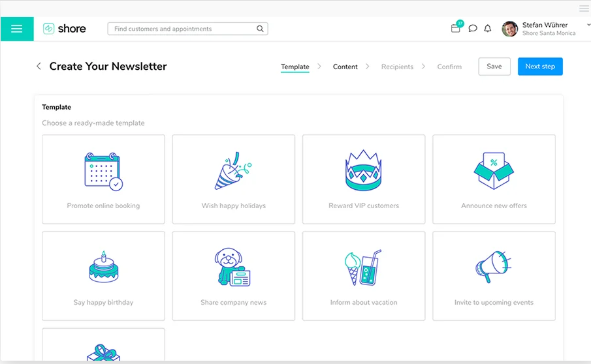Choose Reward VIP customers label
The image size is (591, 364).
tap(364, 205)
